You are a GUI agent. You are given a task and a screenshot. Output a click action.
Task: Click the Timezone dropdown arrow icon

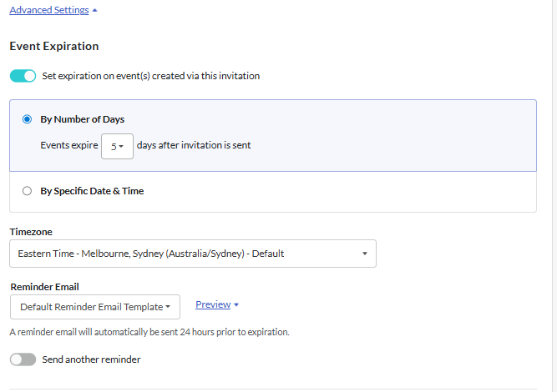[364, 254]
